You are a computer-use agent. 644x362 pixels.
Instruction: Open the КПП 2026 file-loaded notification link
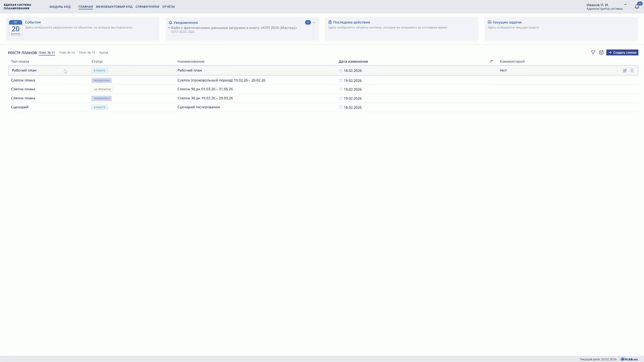233,28
